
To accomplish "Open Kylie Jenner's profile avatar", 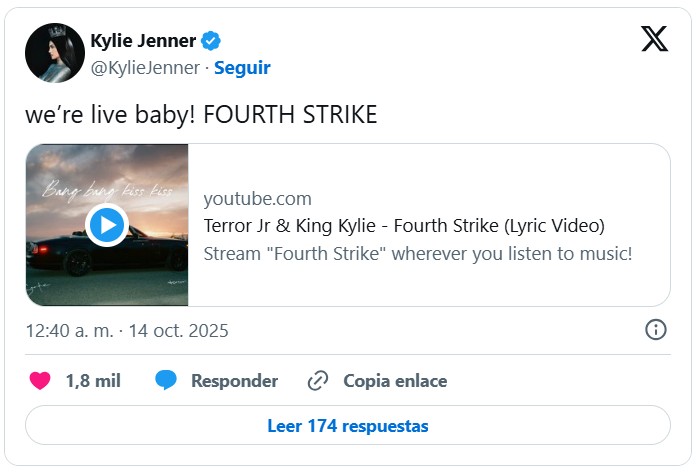I will click(54, 53).
